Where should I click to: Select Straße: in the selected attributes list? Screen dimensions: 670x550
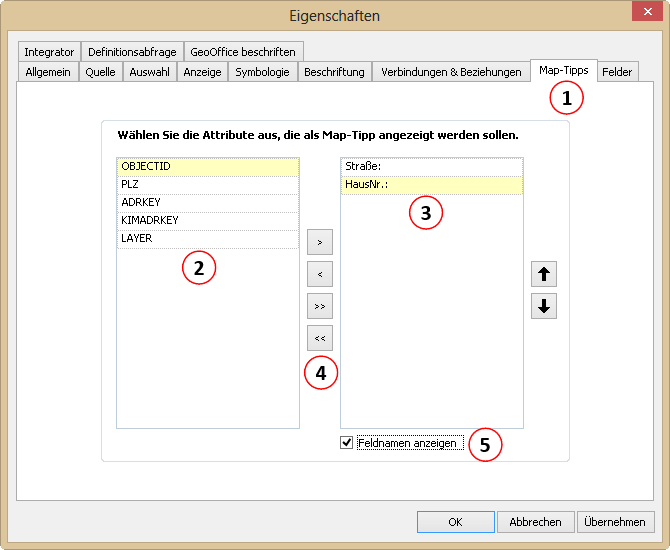(x=431, y=166)
